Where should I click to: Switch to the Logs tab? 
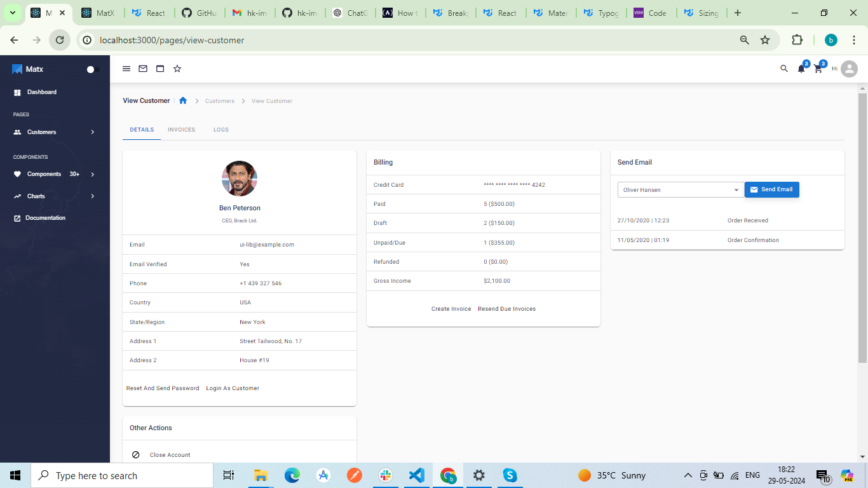coord(221,130)
